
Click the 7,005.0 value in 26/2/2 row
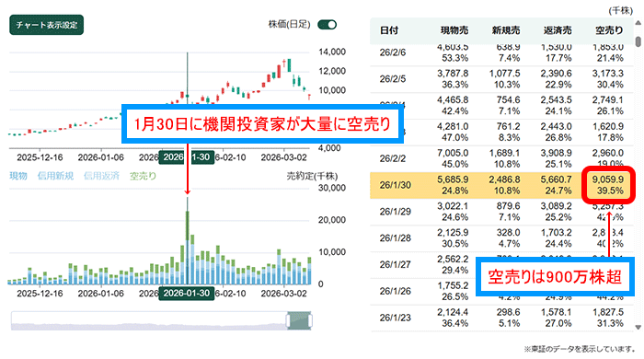point(453,153)
